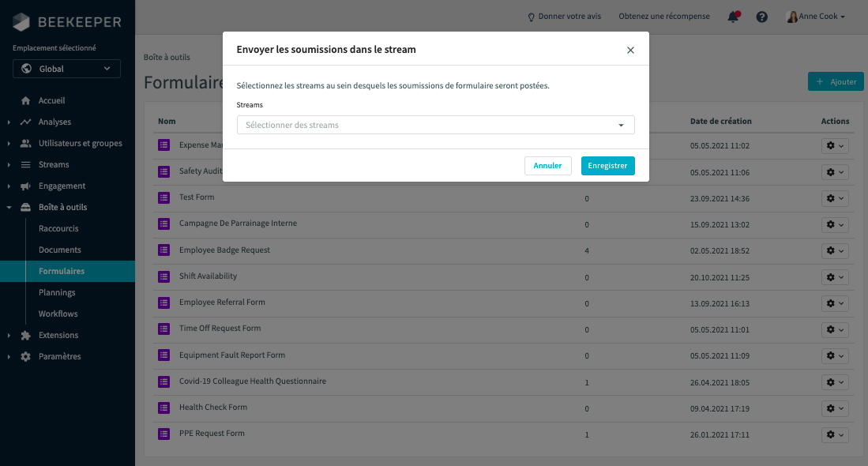
Task: Open the Global location selector
Action: [67, 69]
